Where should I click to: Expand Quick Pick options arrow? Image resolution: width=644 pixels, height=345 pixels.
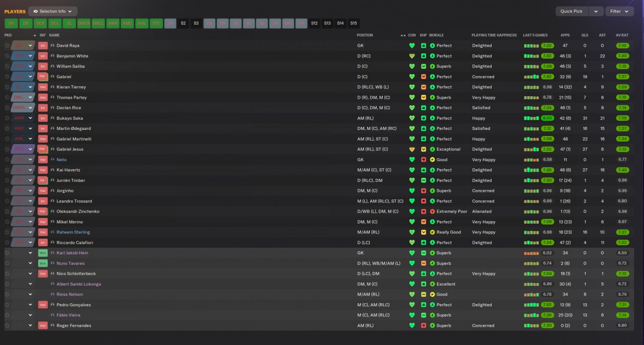point(596,11)
